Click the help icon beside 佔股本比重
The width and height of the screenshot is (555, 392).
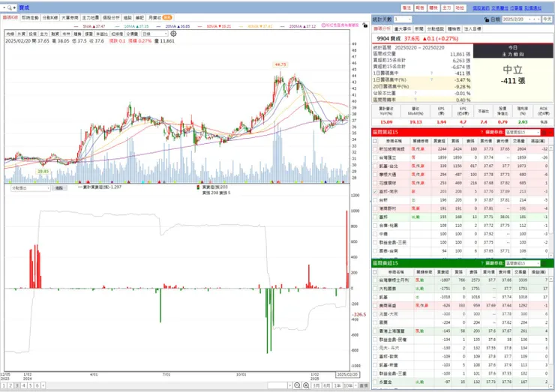pos(415,94)
